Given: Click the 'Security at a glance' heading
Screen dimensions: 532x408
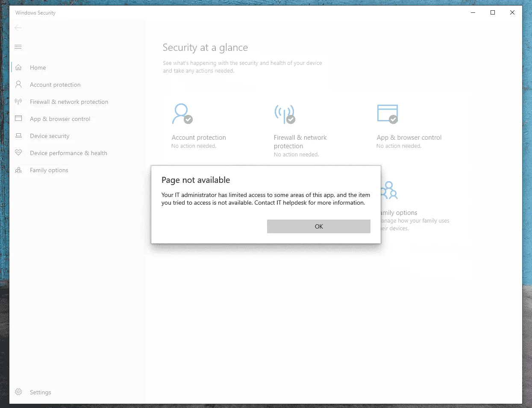Looking at the screenshot, I should coord(205,47).
